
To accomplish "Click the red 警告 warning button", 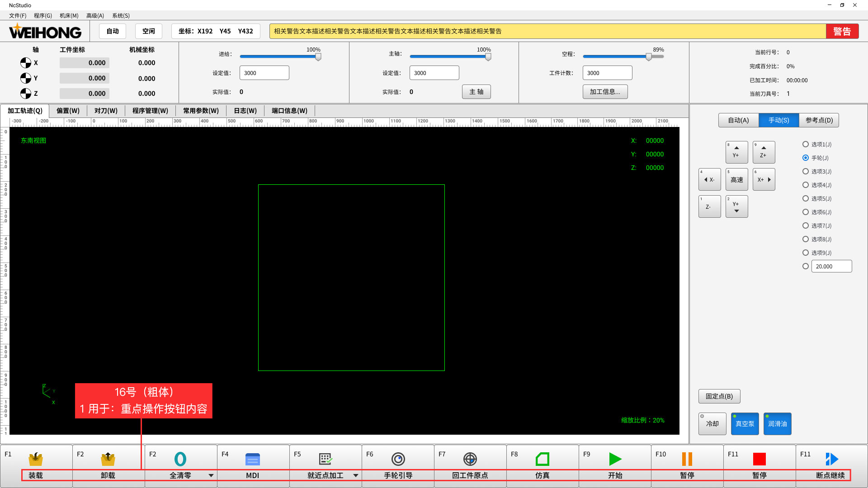I will tap(842, 31).
